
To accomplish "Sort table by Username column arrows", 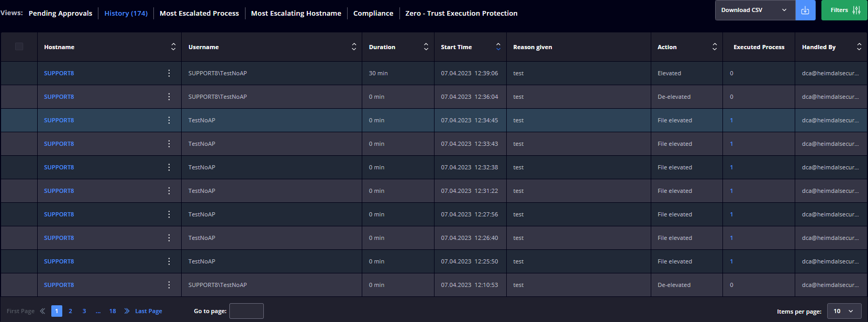I will (354, 47).
